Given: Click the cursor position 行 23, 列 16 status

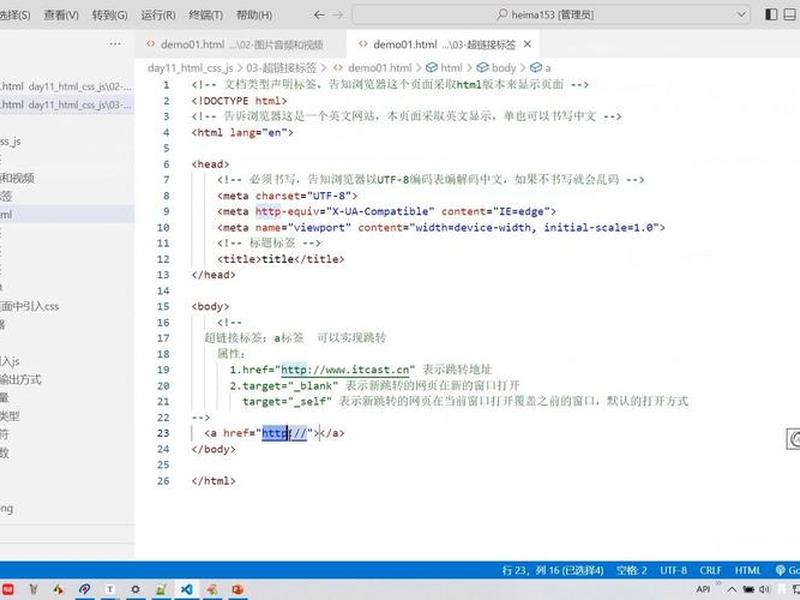Looking at the screenshot, I should 553,570.
